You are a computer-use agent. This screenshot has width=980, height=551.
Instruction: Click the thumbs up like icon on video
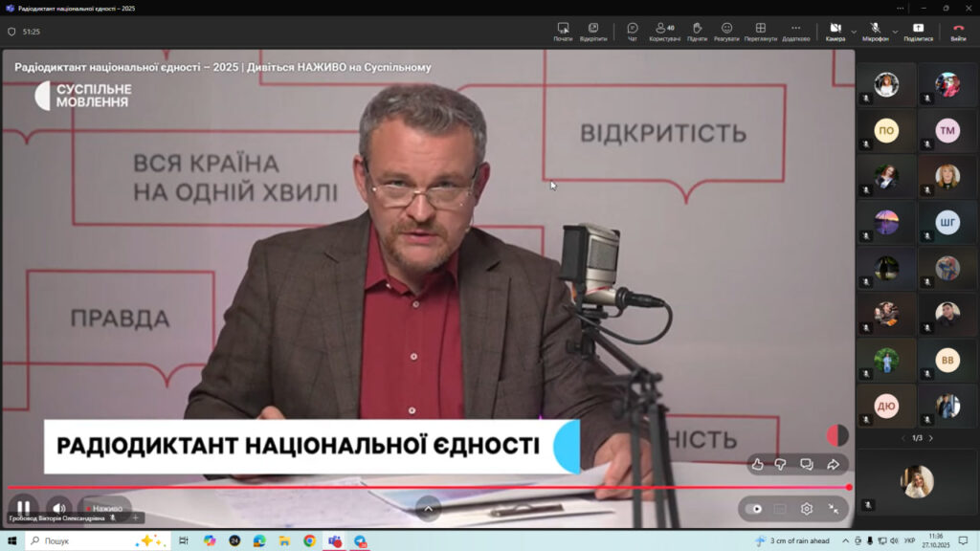click(x=758, y=464)
